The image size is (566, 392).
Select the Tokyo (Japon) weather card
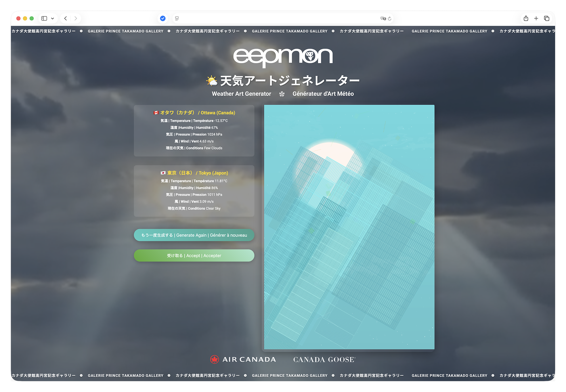[x=194, y=191]
